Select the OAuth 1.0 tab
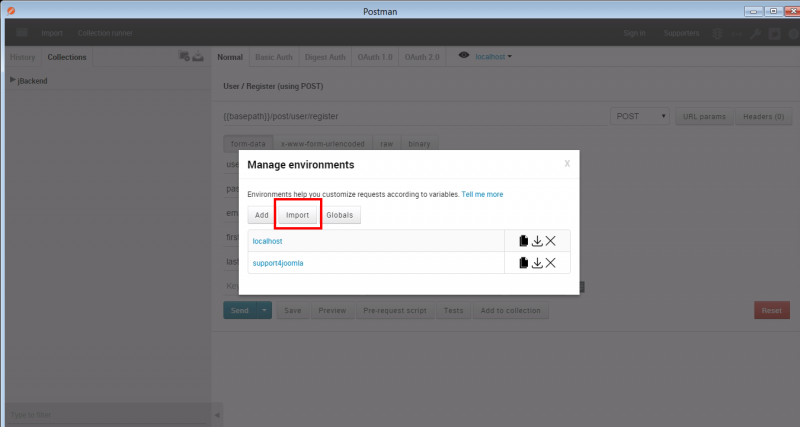This screenshot has height=427, width=800. 375,57
